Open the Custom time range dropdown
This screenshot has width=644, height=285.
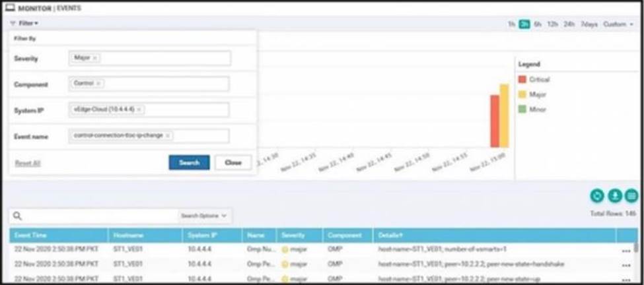[x=618, y=24]
